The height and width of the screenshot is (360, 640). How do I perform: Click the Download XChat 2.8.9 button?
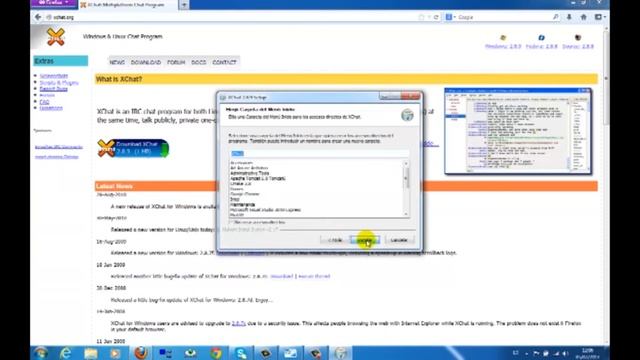click(x=133, y=148)
